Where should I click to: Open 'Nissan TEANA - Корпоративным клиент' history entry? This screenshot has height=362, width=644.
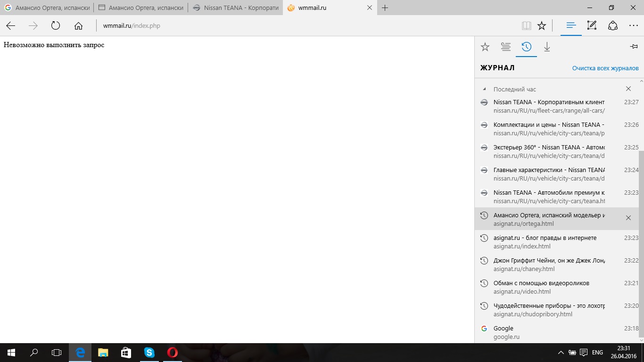(556, 106)
